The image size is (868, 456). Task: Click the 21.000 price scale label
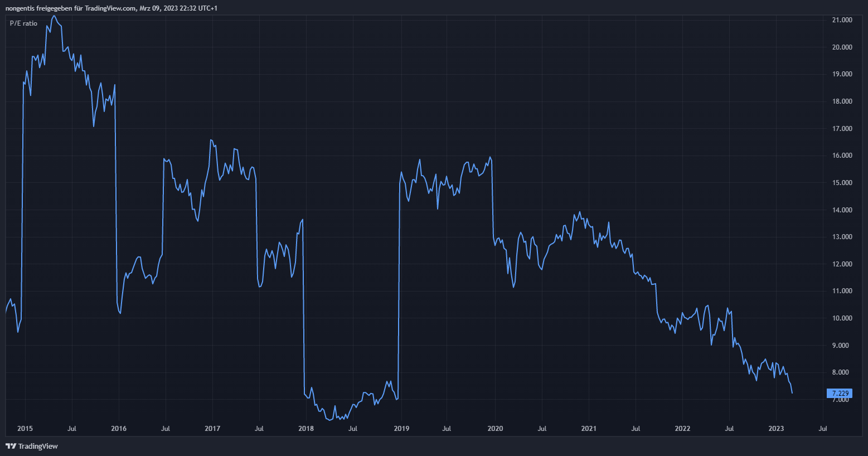pos(842,20)
